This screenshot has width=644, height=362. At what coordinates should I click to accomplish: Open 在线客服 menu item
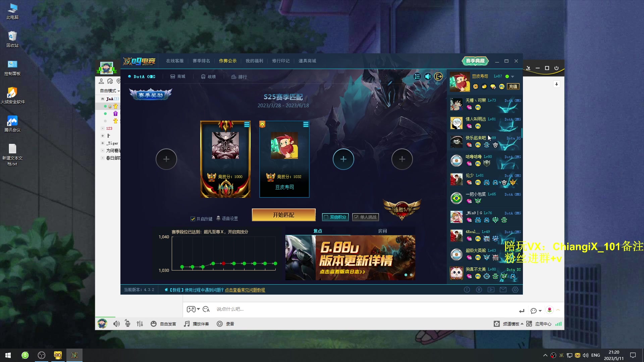pyautogui.click(x=175, y=61)
